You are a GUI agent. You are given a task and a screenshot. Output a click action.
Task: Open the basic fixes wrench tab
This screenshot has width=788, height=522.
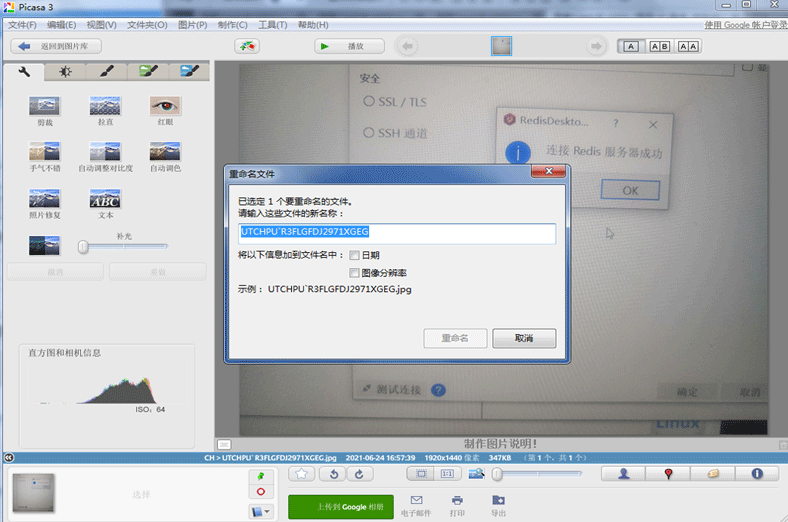tap(24, 72)
